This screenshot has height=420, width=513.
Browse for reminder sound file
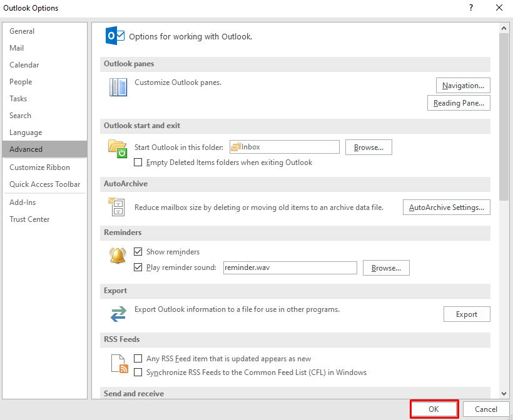(x=386, y=268)
